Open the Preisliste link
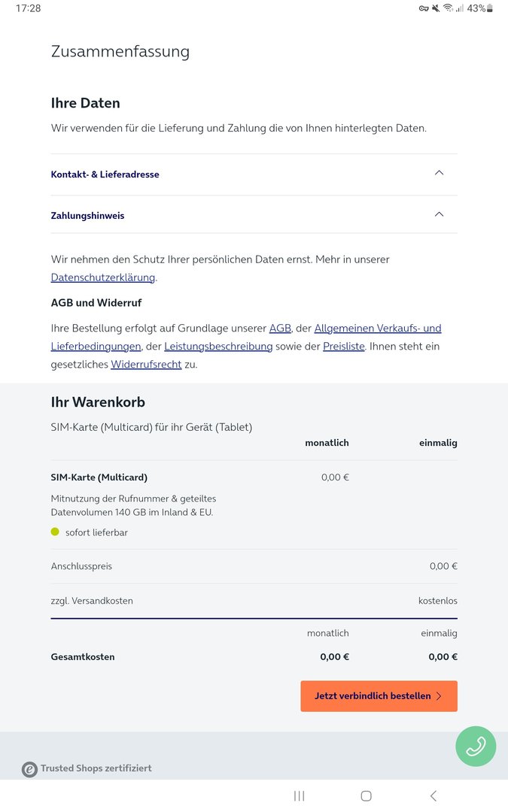This screenshot has height=812, width=508. [x=344, y=347]
